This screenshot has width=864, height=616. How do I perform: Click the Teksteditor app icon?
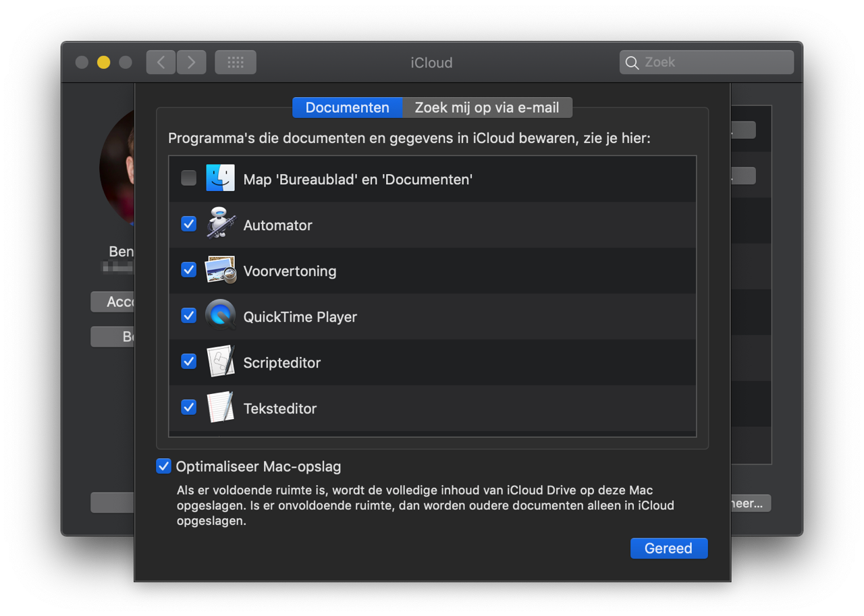[x=220, y=408]
